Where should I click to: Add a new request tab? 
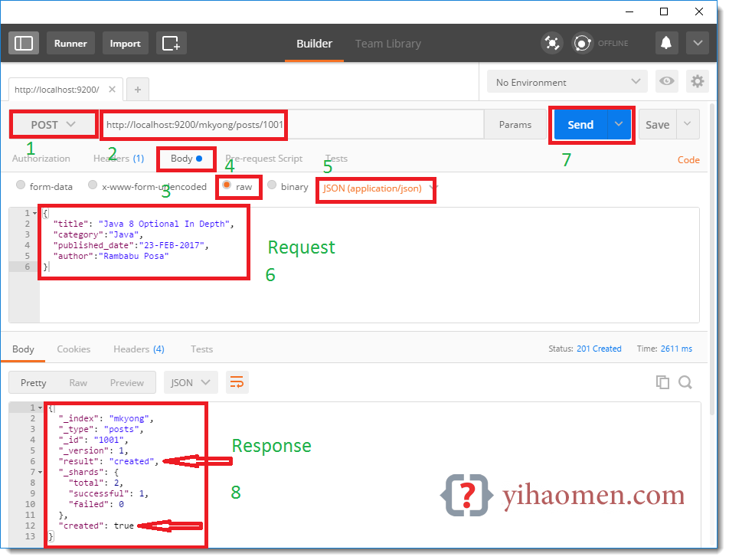coord(138,90)
